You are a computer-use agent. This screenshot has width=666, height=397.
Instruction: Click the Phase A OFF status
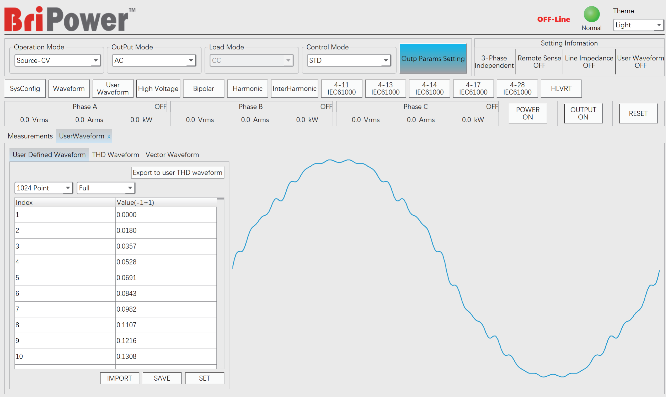click(161, 107)
